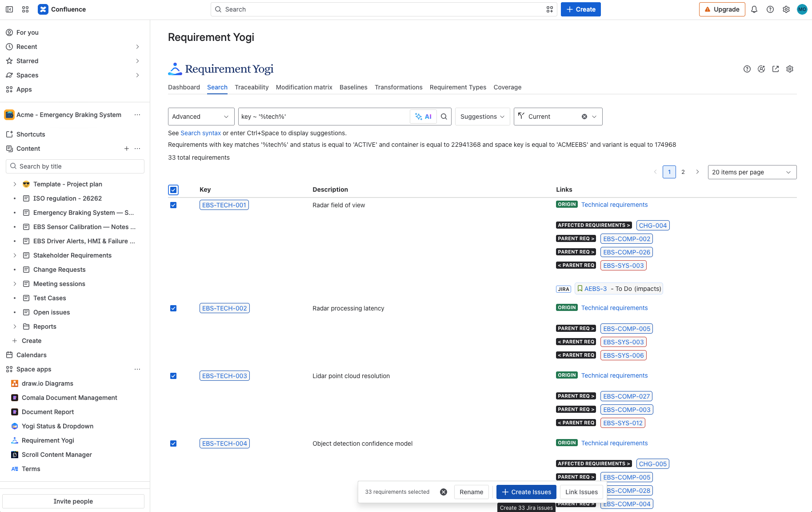Click the blue Create button in the top bar

(x=581, y=9)
